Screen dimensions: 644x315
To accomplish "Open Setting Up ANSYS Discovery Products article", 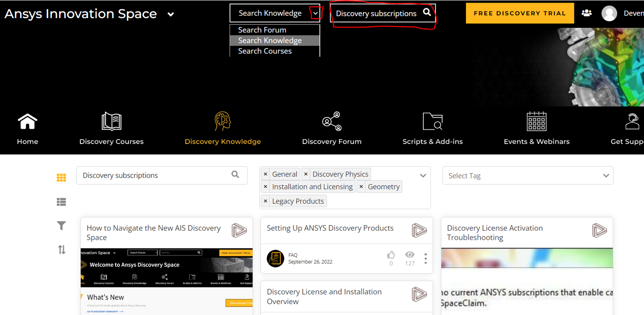I will [x=330, y=228].
